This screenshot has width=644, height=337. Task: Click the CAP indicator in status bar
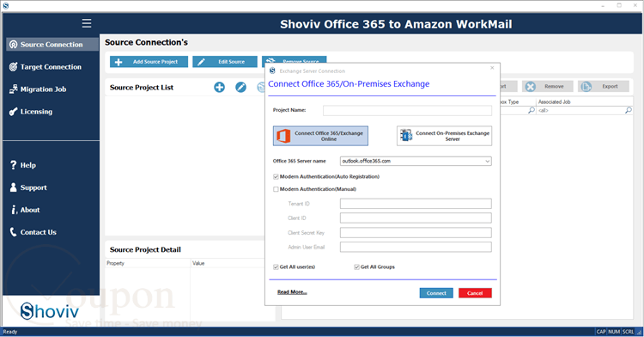[x=601, y=332]
